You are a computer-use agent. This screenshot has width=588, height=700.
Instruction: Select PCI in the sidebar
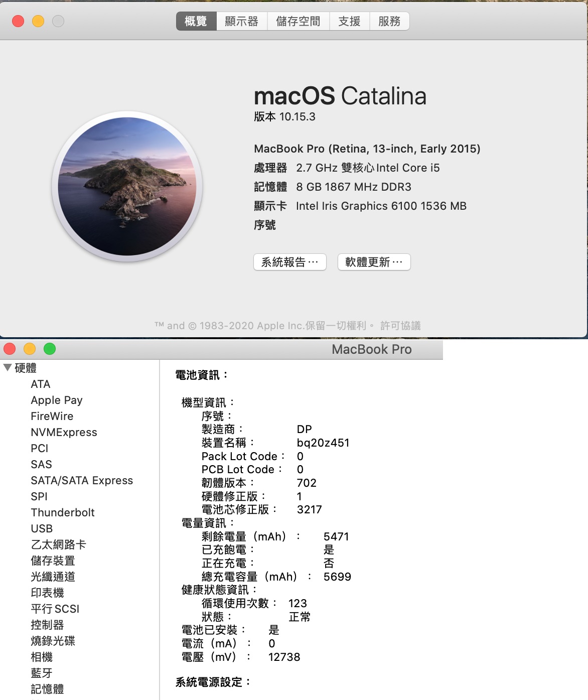[x=40, y=449]
